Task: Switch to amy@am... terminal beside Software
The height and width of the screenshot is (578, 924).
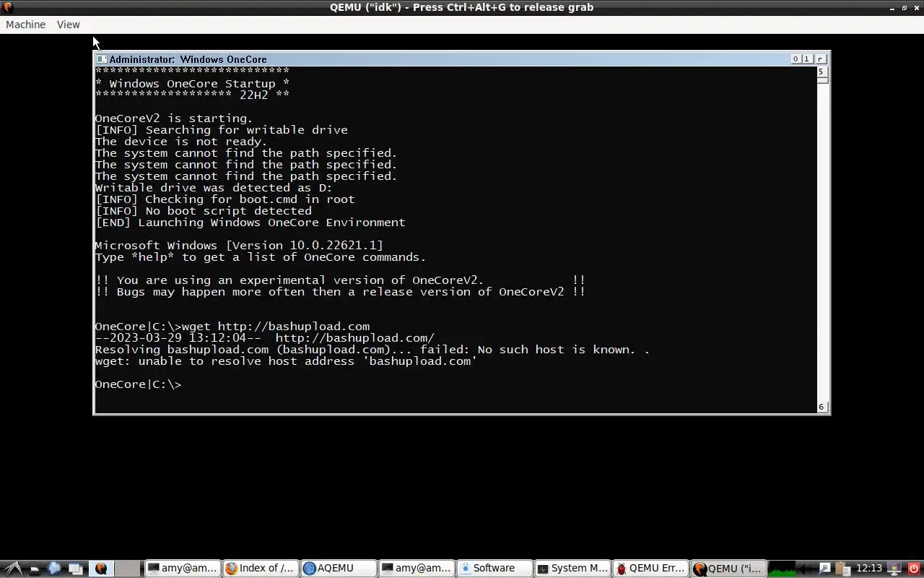Action: click(x=417, y=569)
